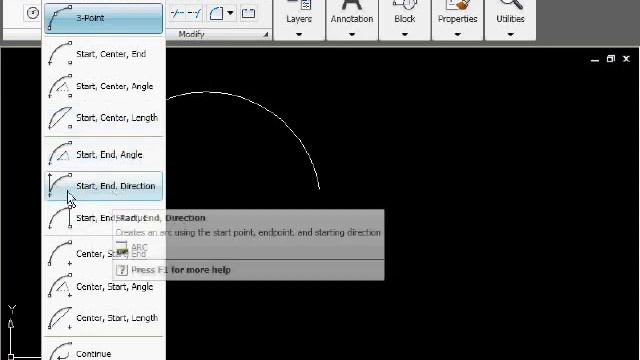Click the Fillet tool icon
This screenshot has height=360, width=640.
point(216,13)
